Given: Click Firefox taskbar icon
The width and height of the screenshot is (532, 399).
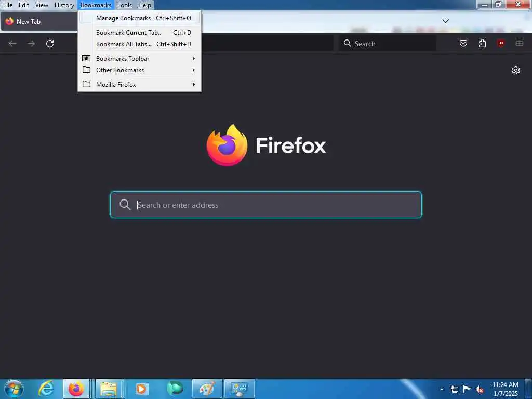Looking at the screenshot, I should tap(76, 389).
